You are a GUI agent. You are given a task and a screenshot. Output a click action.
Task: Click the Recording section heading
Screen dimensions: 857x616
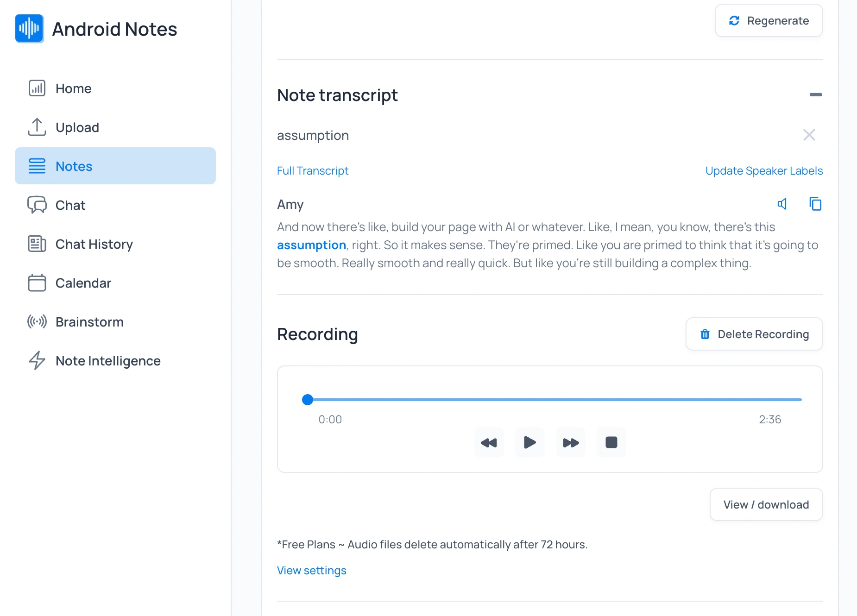(x=317, y=334)
